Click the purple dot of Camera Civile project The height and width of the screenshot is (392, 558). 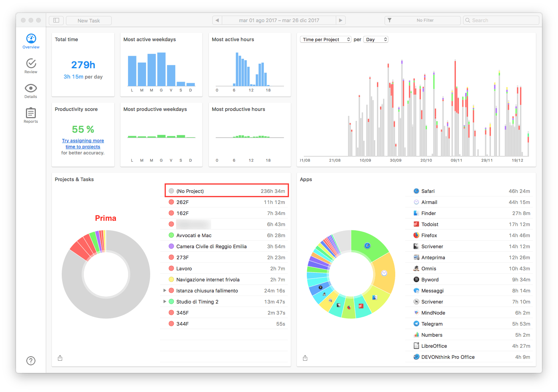pyautogui.click(x=172, y=246)
